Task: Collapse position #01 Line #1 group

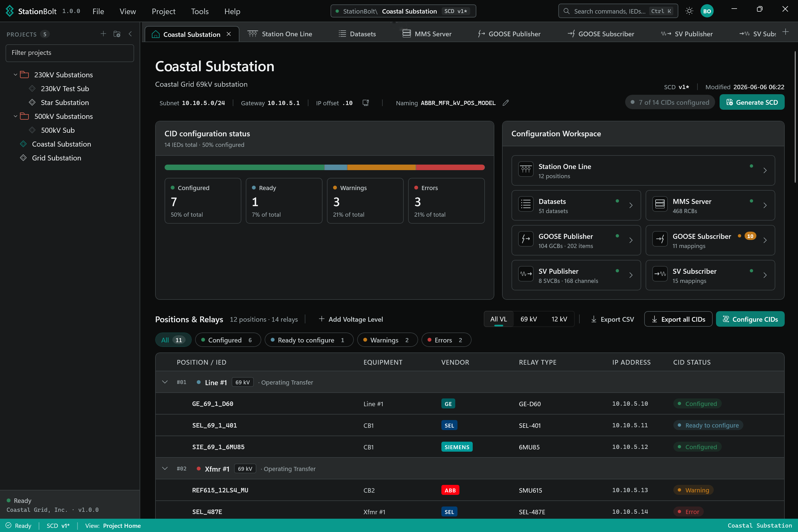Action: pos(165,382)
